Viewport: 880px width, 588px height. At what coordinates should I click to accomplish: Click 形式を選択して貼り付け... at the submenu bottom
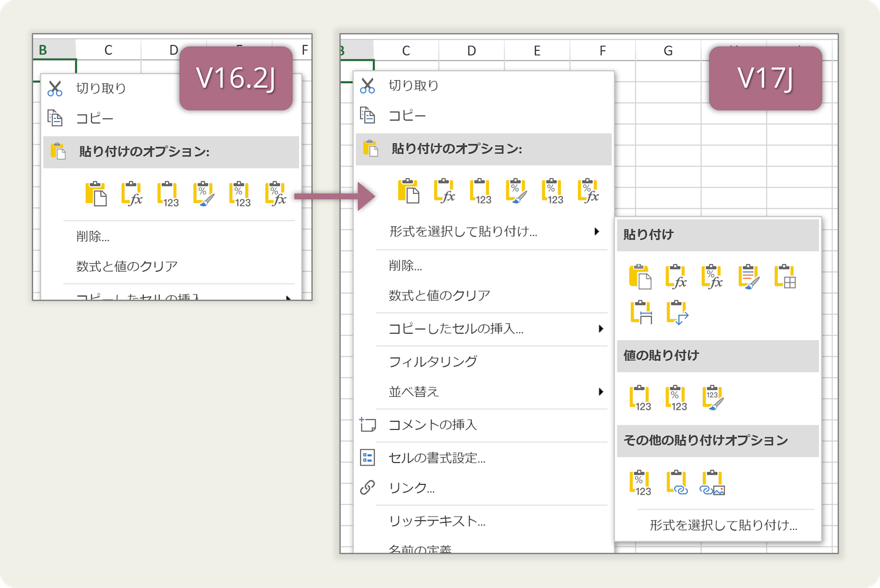[x=723, y=525]
